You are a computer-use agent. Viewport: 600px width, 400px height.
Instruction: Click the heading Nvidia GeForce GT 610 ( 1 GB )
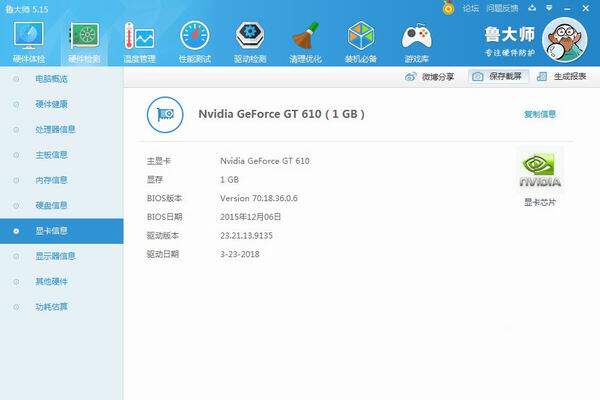tap(281, 114)
